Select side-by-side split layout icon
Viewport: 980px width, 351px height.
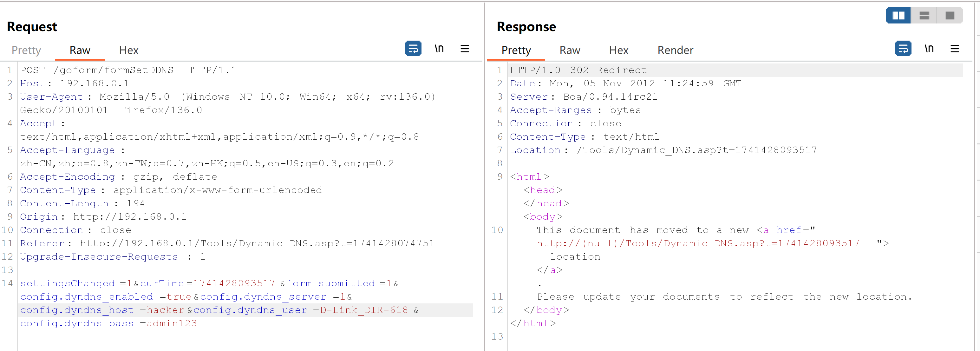898,15
